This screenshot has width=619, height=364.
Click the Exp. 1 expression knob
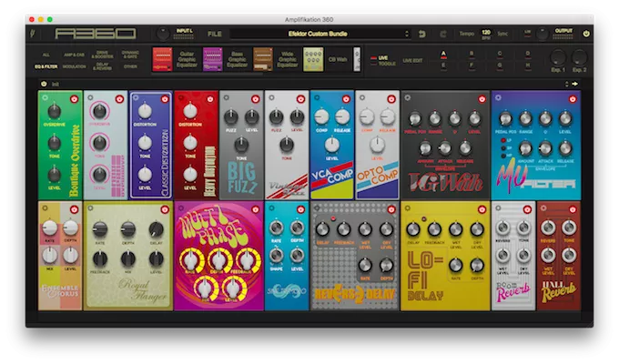coord(558,58)
